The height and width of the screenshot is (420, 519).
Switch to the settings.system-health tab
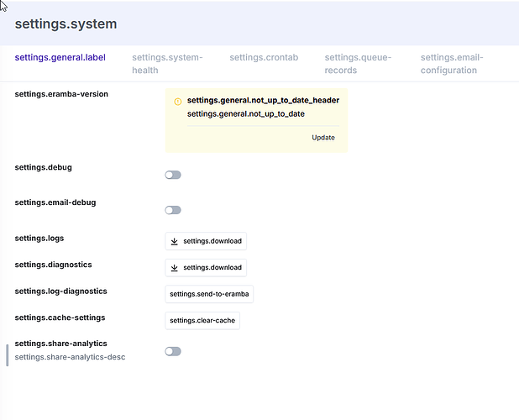[x=167, y=64]
